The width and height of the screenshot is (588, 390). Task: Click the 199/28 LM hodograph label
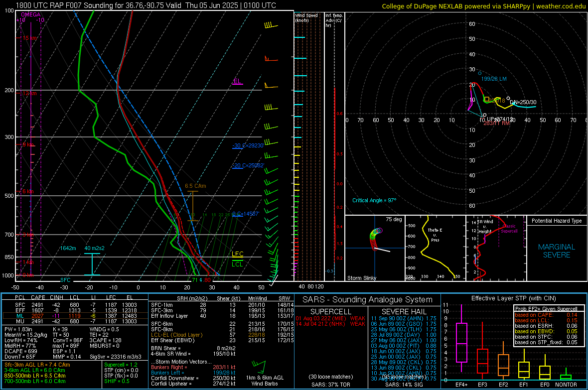(493, 79)
